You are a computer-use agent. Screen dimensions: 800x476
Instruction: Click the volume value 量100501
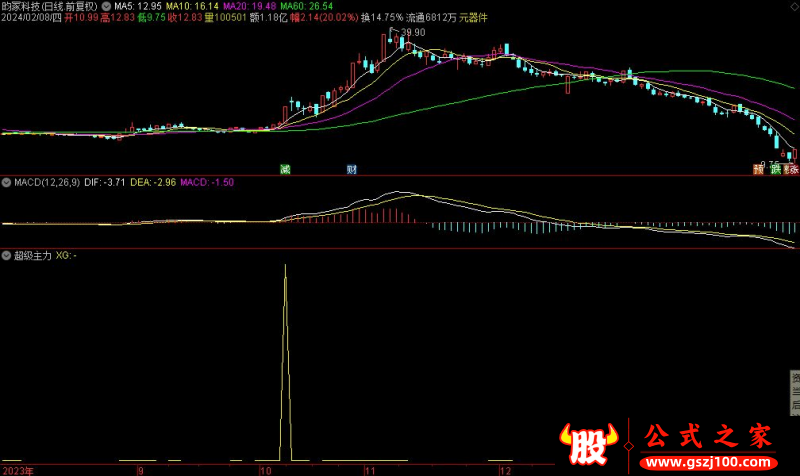click(x=225, y=18)
